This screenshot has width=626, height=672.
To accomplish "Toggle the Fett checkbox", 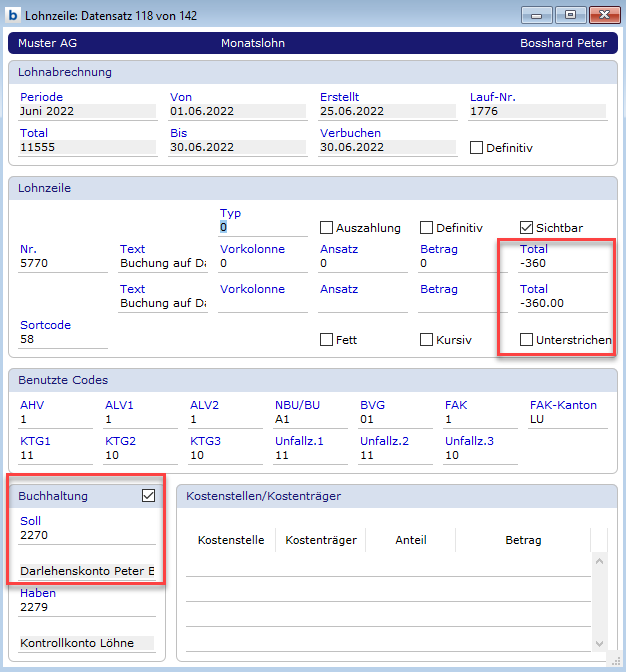I will 326,340.
